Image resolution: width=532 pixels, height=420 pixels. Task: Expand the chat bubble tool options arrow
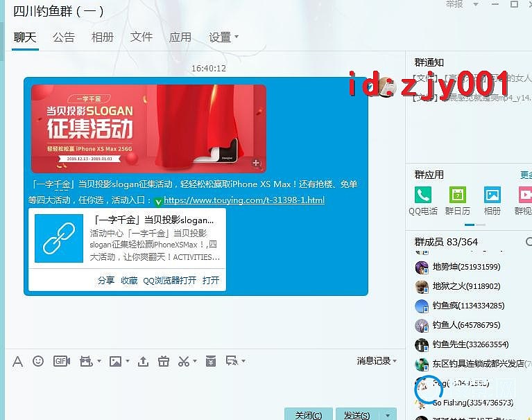click(243, 360)
